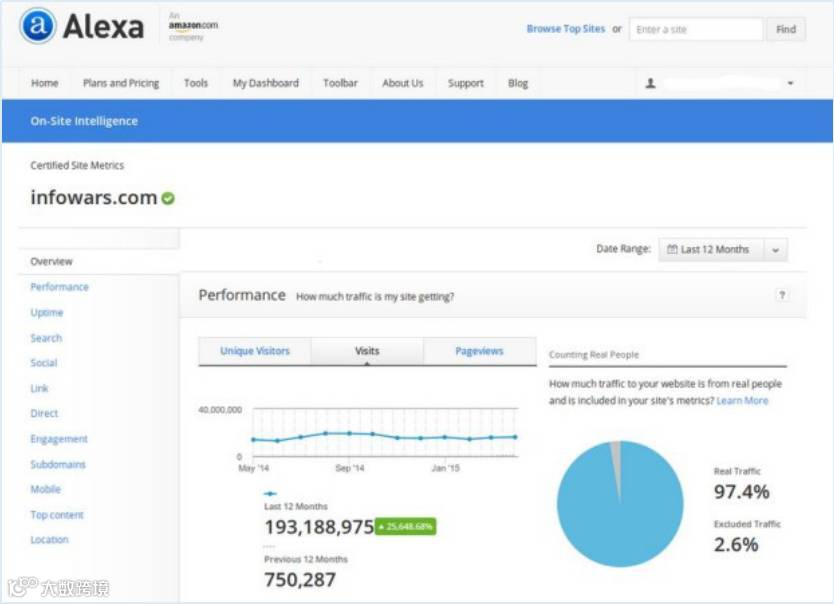This screenshot has width=834, height=604.
Task: Click the Find button
Action: pyautogui.click(x=786, y=29)
